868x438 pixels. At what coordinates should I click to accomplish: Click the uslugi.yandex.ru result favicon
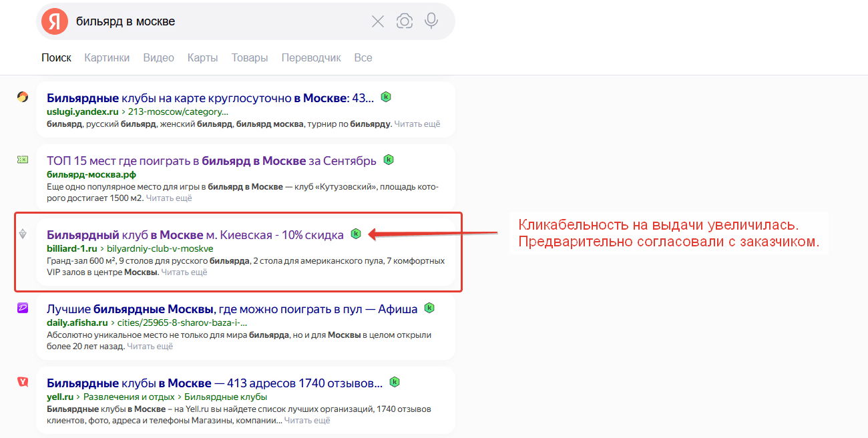(23, 97)
